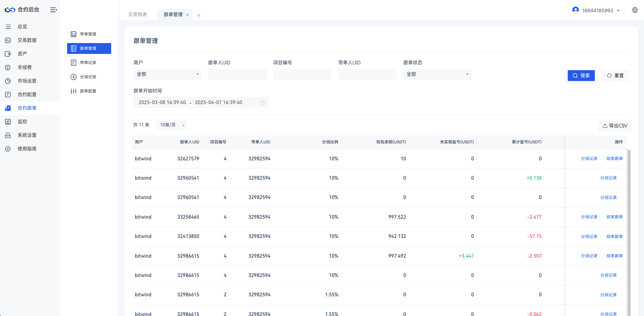Click the 942.132 wallet balance cell
The image size is (644, 316).
(397, 237)
